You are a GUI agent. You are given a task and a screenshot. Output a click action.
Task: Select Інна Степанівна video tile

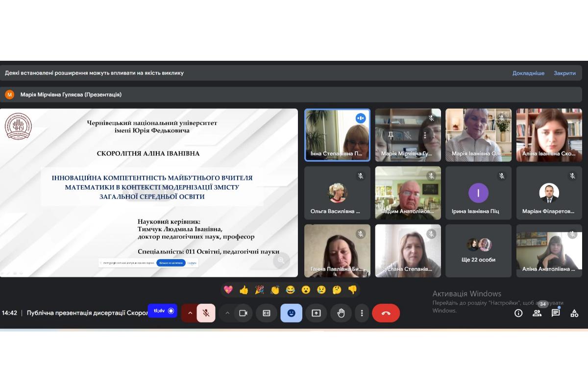[338, 135]
